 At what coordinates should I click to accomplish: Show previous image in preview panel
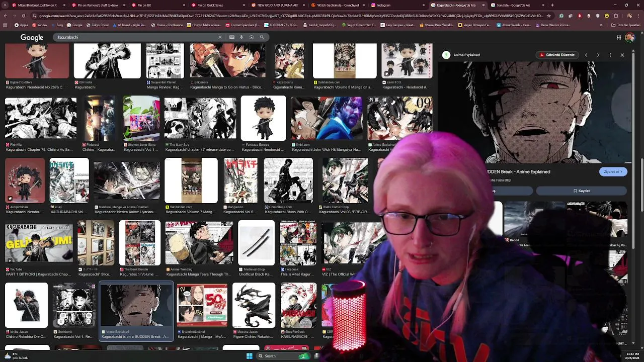[586, 55]
